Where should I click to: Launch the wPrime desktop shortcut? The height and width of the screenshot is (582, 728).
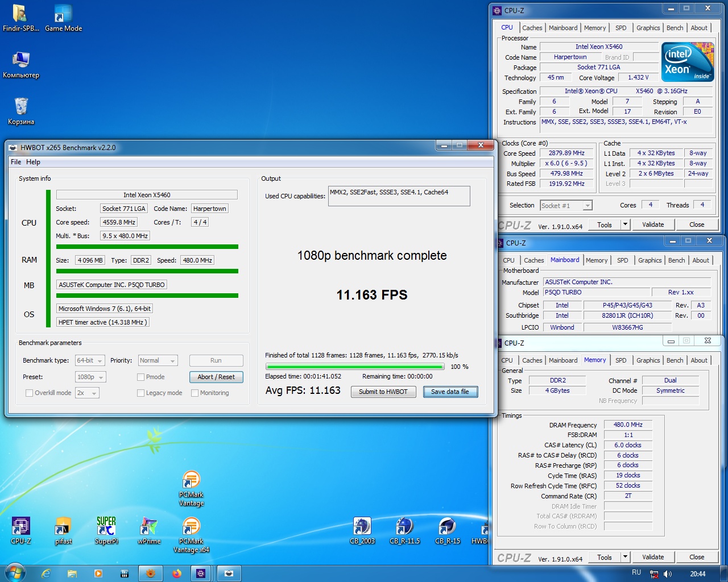coord(149,530)
